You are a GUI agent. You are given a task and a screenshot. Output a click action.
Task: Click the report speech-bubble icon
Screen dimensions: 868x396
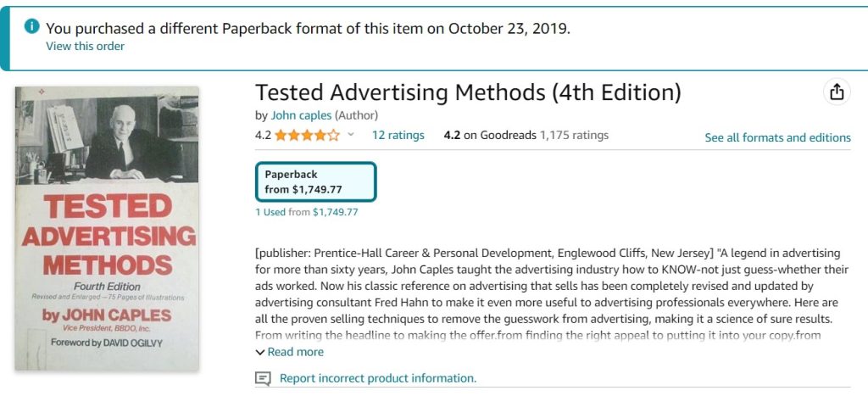[264, 378]
